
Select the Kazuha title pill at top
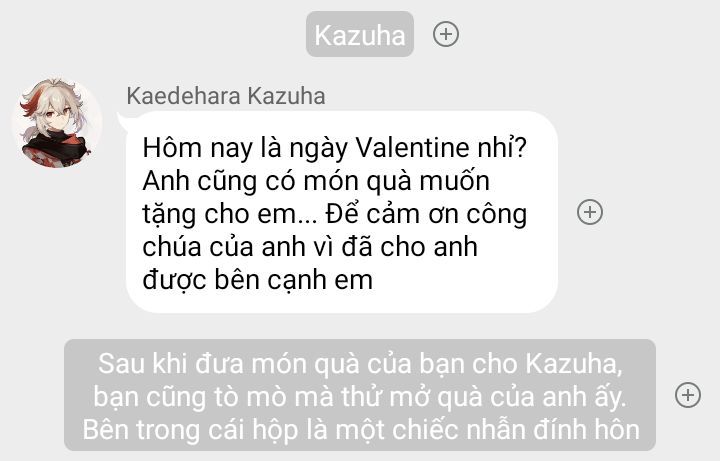coord(360,34)
